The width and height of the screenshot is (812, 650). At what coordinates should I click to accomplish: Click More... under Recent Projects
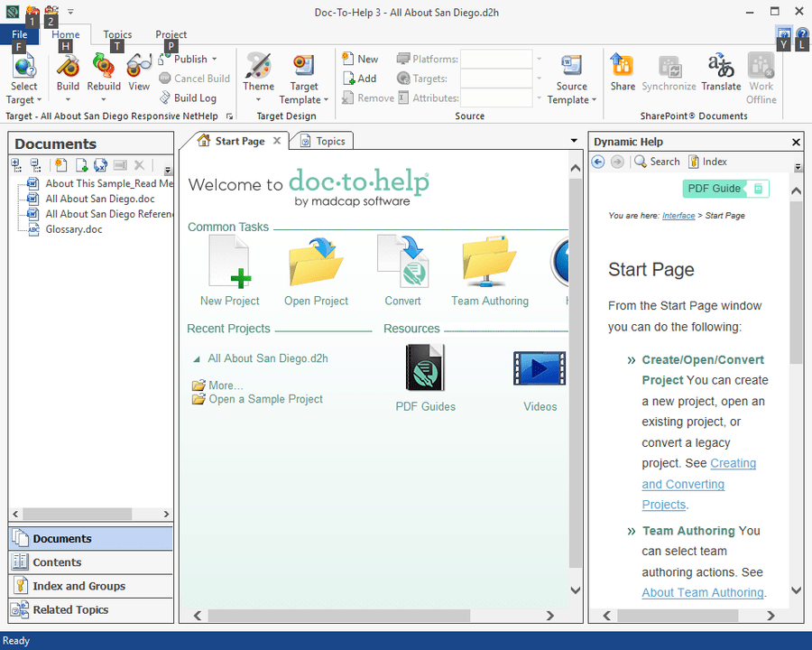click(226, 385)
